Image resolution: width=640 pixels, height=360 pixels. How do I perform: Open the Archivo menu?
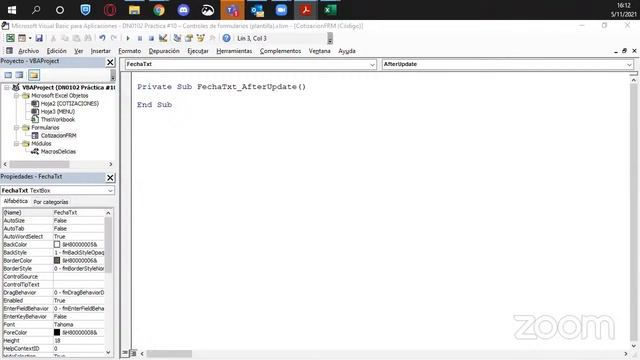pos(29,51)
